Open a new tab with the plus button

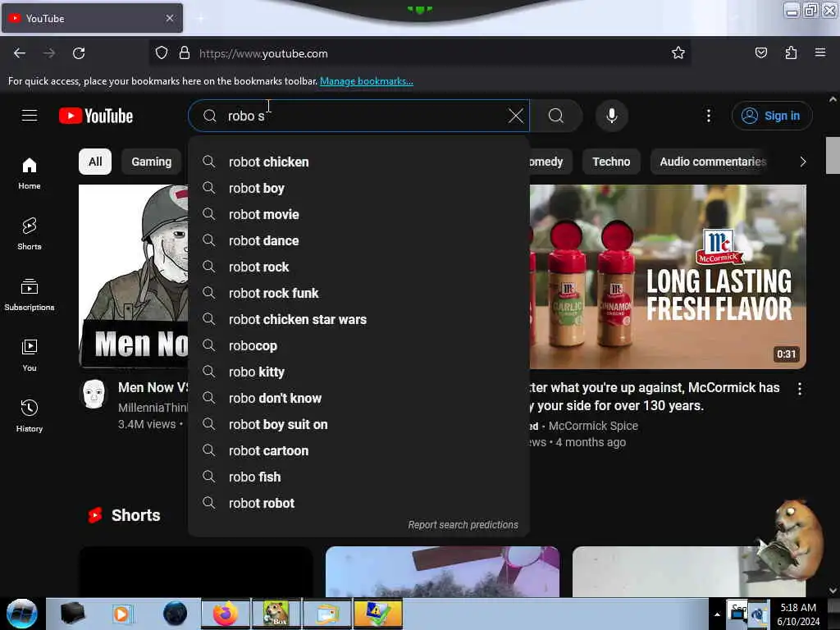pyautogui.click(x=200, y=18)
